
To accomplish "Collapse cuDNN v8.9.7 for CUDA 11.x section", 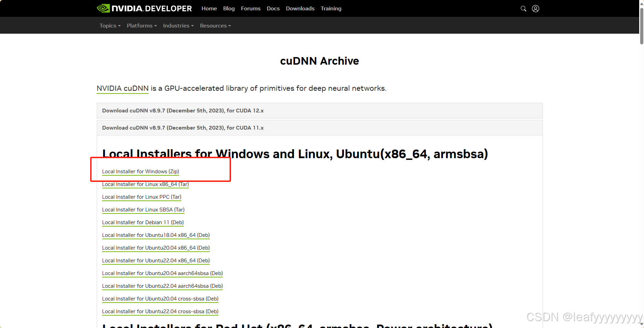I will 319,128.
